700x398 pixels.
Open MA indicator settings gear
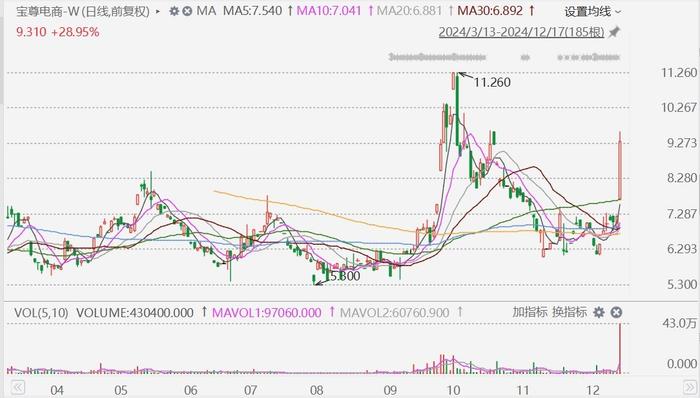point(174,11)
